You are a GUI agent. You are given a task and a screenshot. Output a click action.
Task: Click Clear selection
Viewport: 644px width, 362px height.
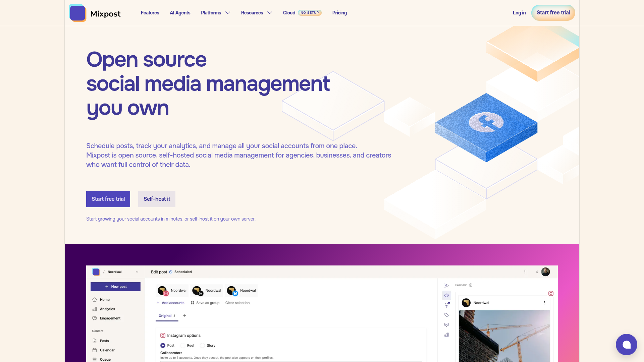[237, 303]
